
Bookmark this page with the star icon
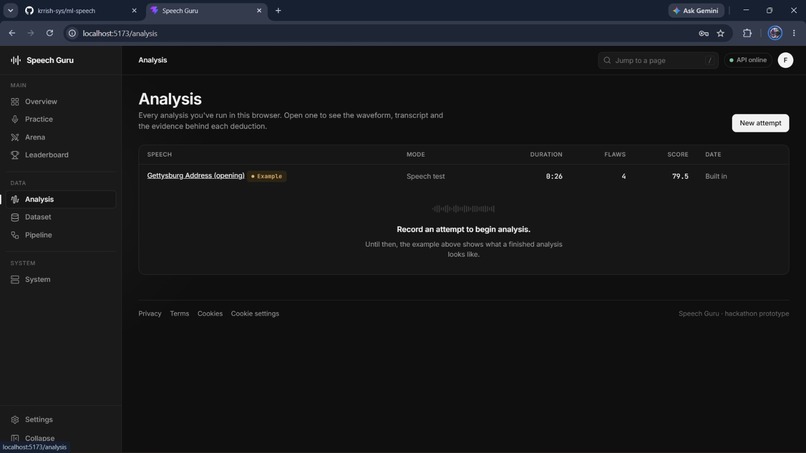tap(721, 33)
